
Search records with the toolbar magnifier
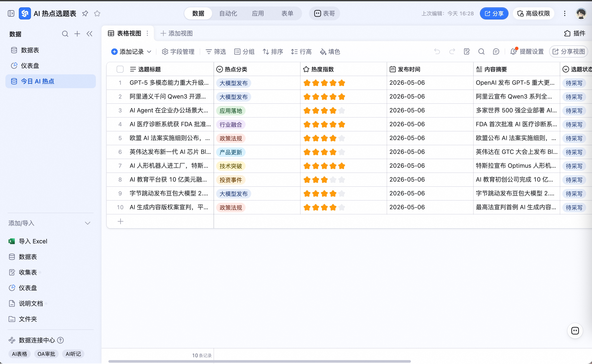[481, 51]
